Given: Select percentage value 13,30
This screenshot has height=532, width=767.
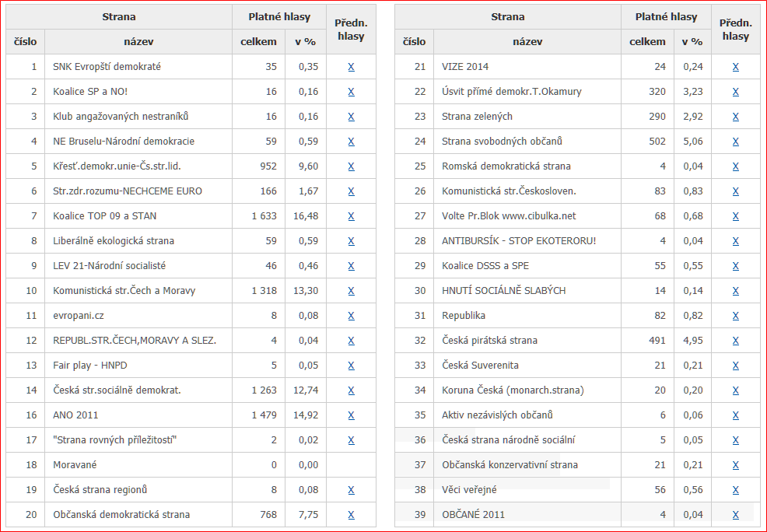Looking at the screenshot, I should pyautogui.click(x=306, y=291).
